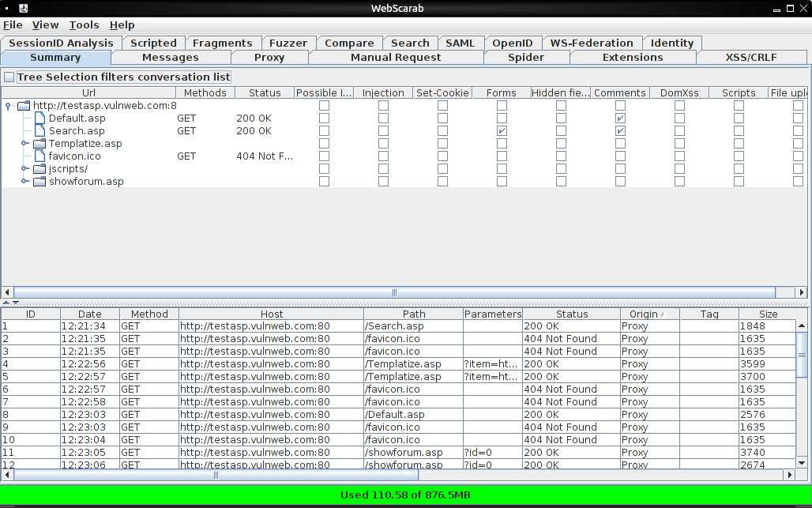
Task: Click conversation table scroll down arrow
Action: [802, 463]
